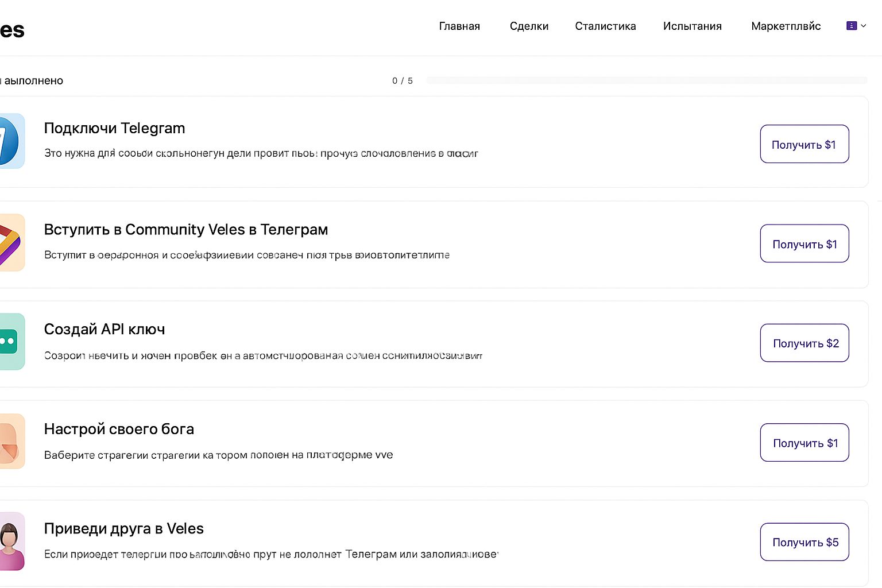This screenshot has height=588, width=882.
Task: Click the Community Veles card icon
Action: pos(12,242)
